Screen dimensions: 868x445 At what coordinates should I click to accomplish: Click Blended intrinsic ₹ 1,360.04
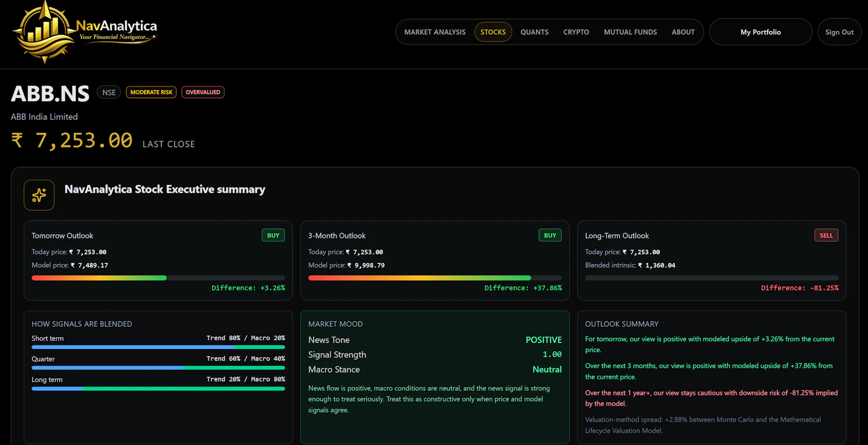pos(630,265)
